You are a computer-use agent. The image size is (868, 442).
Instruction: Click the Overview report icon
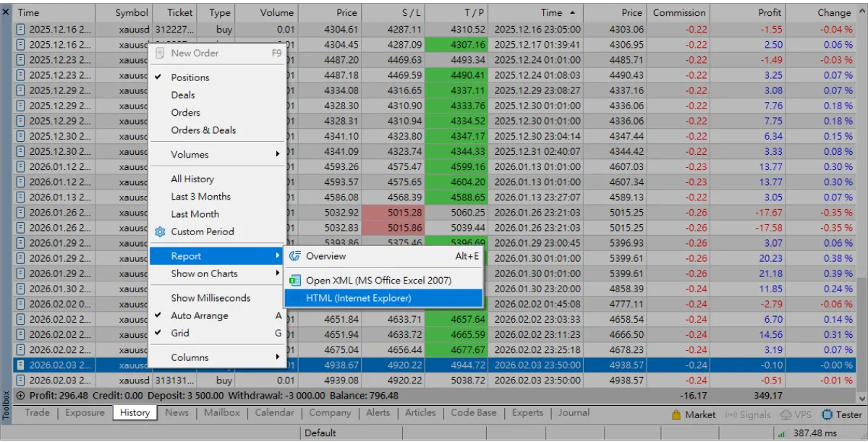295,256
